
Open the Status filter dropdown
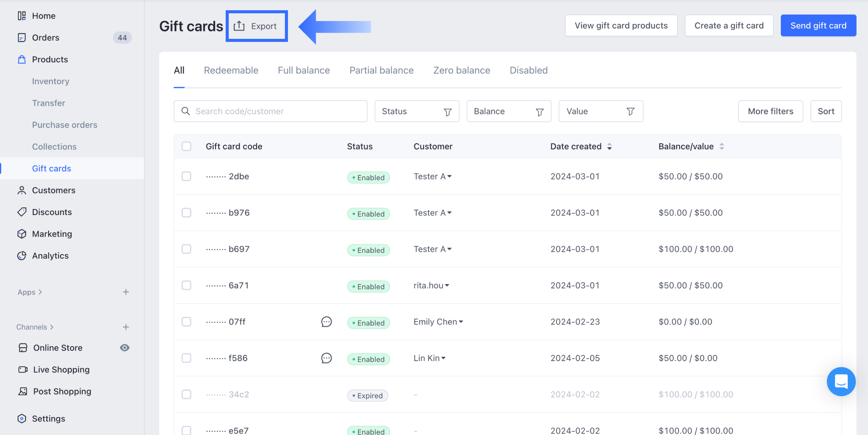pos(416,111)
